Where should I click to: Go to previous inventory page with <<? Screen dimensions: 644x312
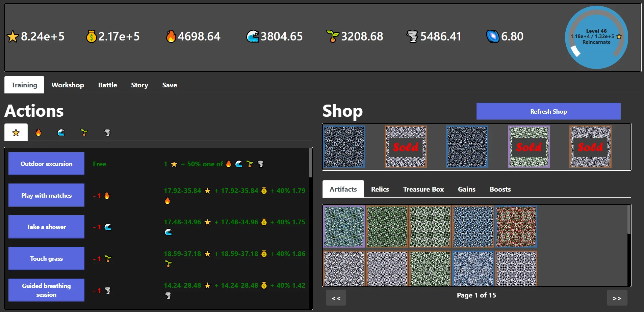pos(336,298)
